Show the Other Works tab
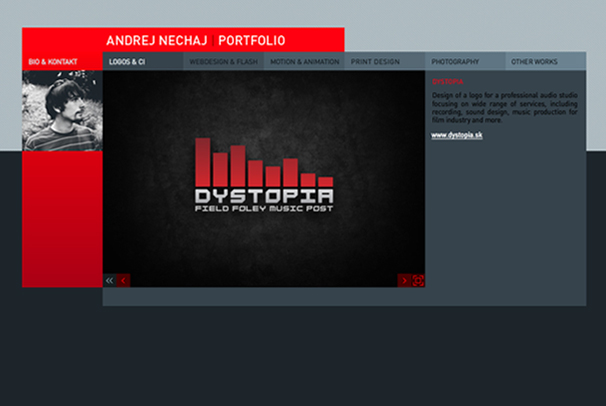Screen dimensions: 606x406 point(534,62)
